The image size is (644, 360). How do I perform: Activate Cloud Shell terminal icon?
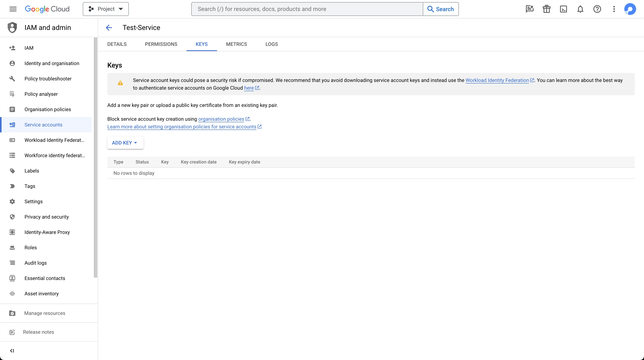pyautogui.click(x=563, y=9)
